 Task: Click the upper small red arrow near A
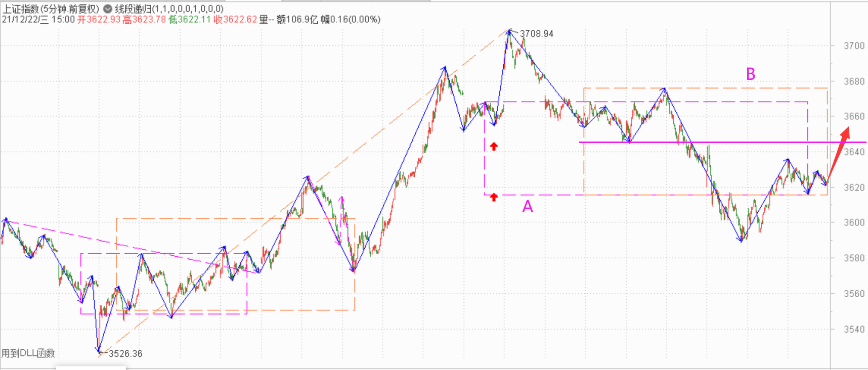pyautogui.click(x=494, y=147)
